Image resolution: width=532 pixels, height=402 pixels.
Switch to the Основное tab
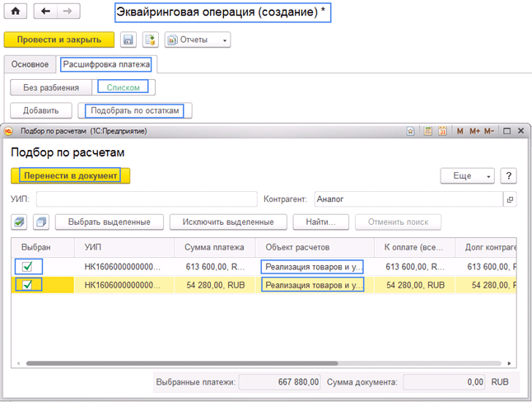pos(30,64)
